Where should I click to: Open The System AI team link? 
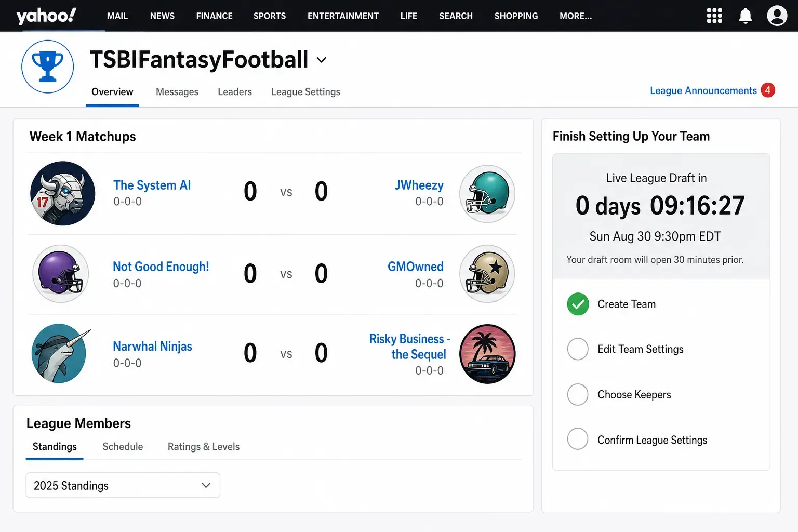click(152, 185)
